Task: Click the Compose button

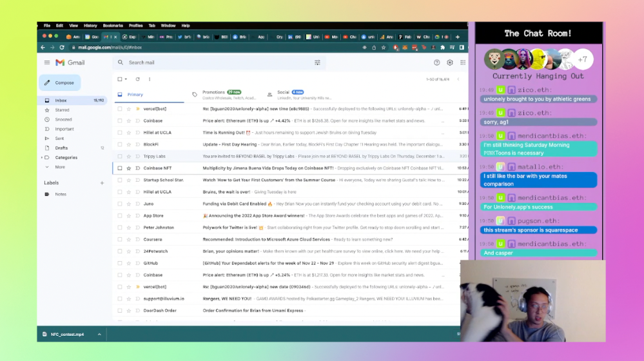Action: tap(60, 83)
